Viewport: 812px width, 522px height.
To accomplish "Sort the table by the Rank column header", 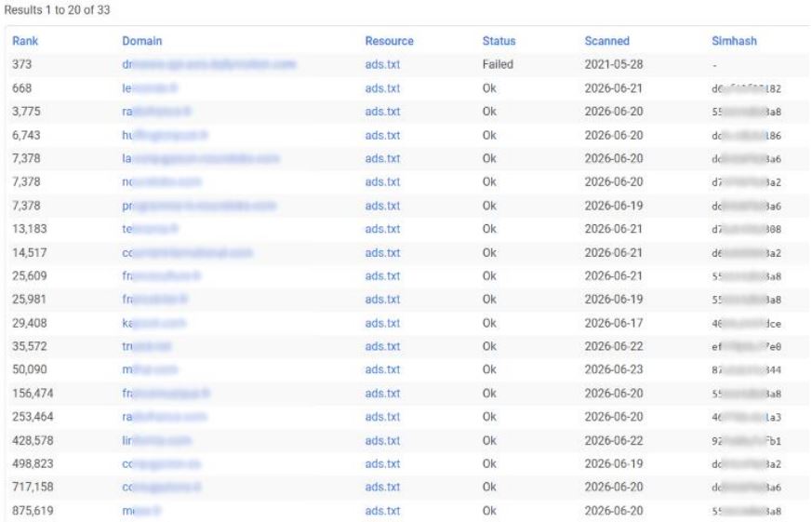I will (25, 41).
